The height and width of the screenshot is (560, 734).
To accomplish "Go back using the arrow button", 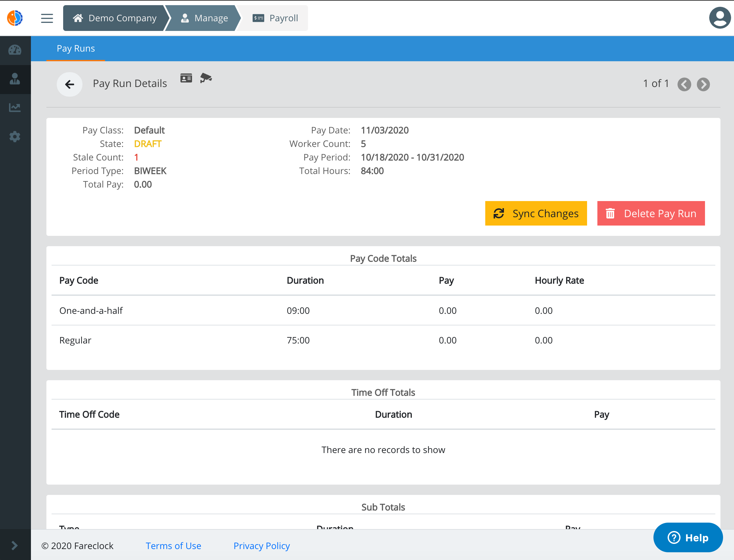I will (x=69, y=84).
